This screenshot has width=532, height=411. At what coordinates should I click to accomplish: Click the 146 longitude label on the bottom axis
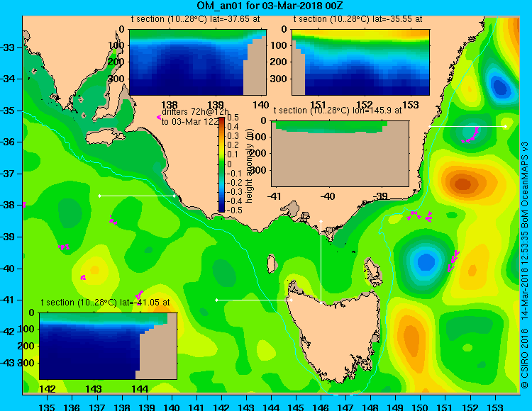tap(321, 407)
